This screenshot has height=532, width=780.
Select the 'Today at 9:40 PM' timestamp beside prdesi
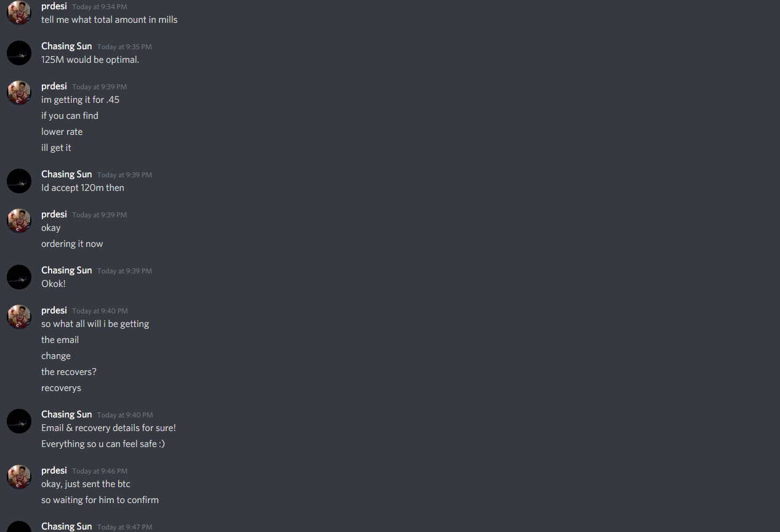[100, 311]
